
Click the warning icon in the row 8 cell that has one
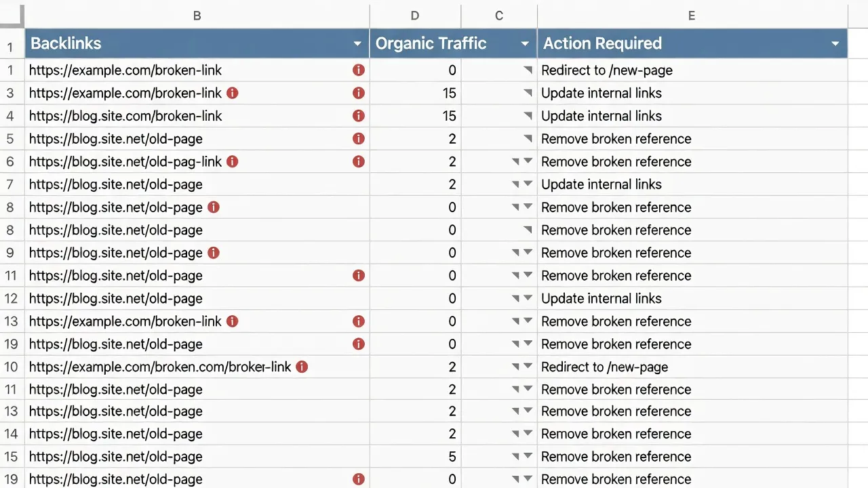214,207
